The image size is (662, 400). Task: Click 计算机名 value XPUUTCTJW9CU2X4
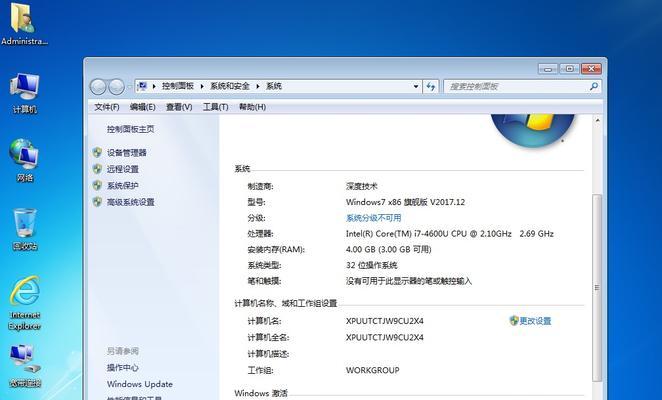pyautogui.click(x=385, y=321)
